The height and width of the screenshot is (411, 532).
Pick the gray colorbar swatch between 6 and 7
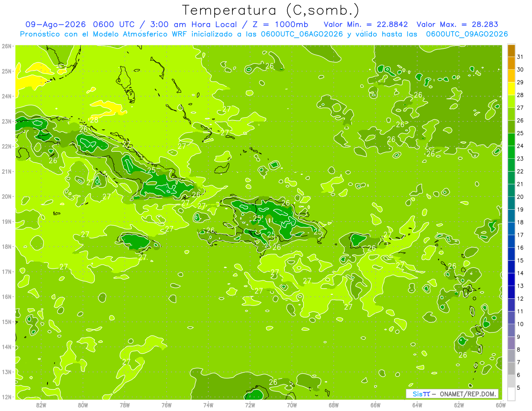click(x=511, y=368)
